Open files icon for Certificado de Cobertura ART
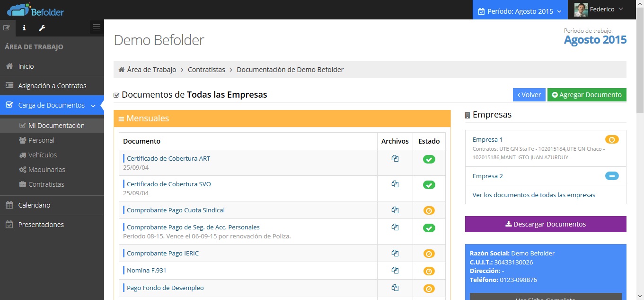The width and height of the screenshot is (644, 300). 395,159
